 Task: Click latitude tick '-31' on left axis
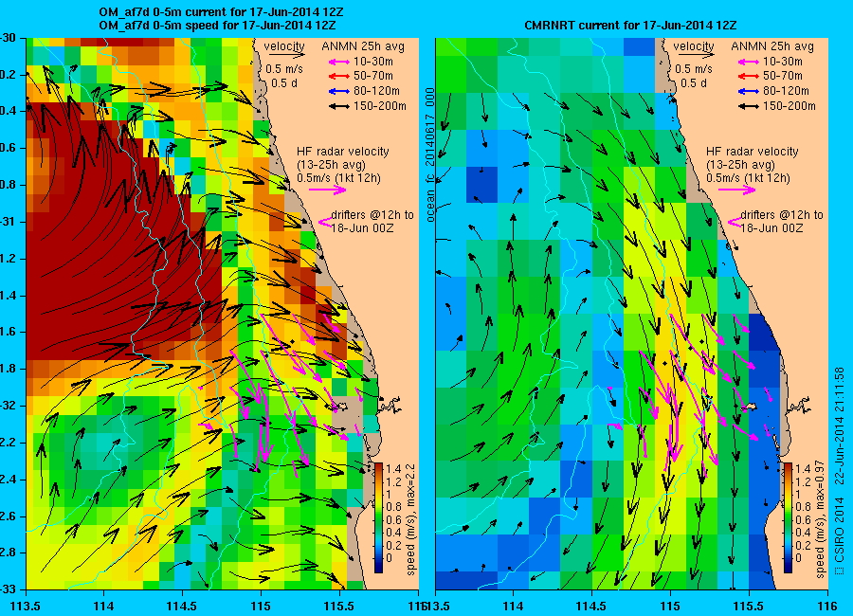8,222
